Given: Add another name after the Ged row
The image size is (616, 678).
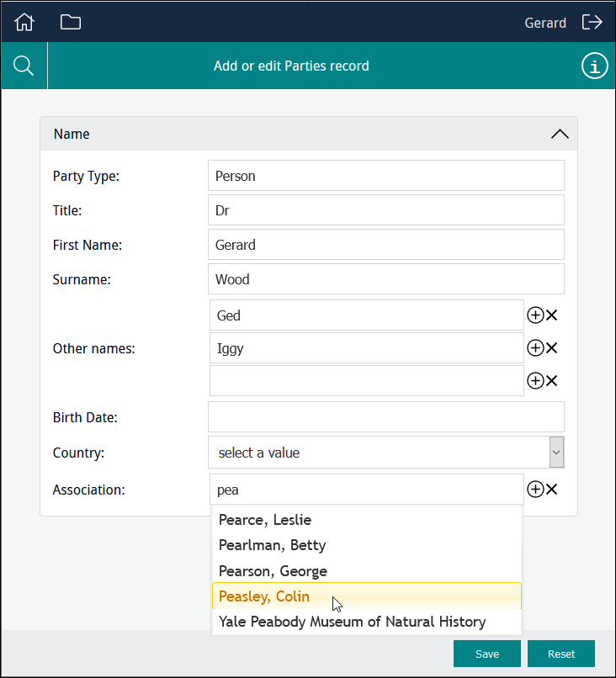Looking at the screenshot, I should 535,315.
